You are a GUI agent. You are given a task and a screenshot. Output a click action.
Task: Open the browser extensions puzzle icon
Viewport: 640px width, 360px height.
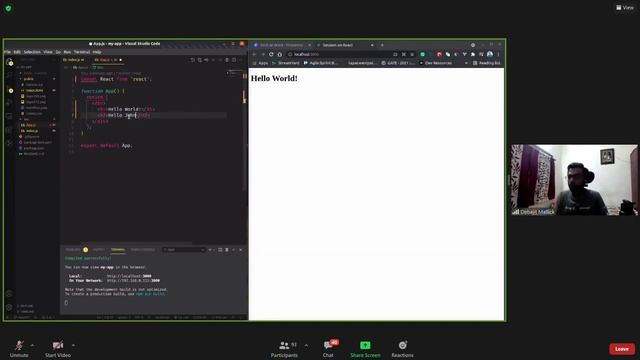(x=473, y=54)
